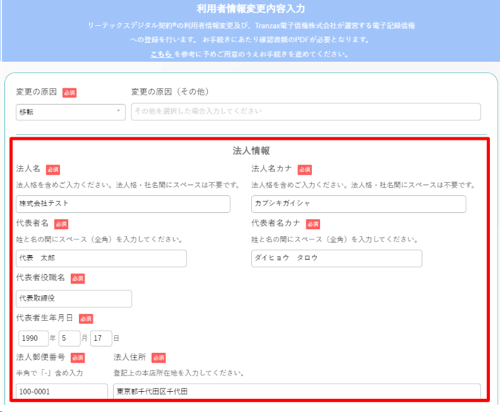Image resolution: width=500 pixels, height=412 pixels.
Task: Click the 法人郵便番号 field with 100-0001
Action: pos(62,391)
